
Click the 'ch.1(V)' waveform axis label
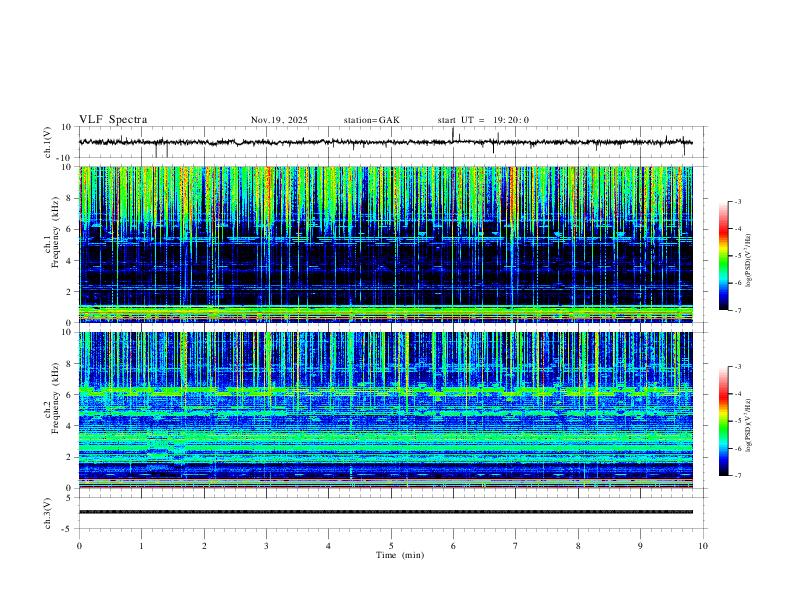tap(48, 142)
